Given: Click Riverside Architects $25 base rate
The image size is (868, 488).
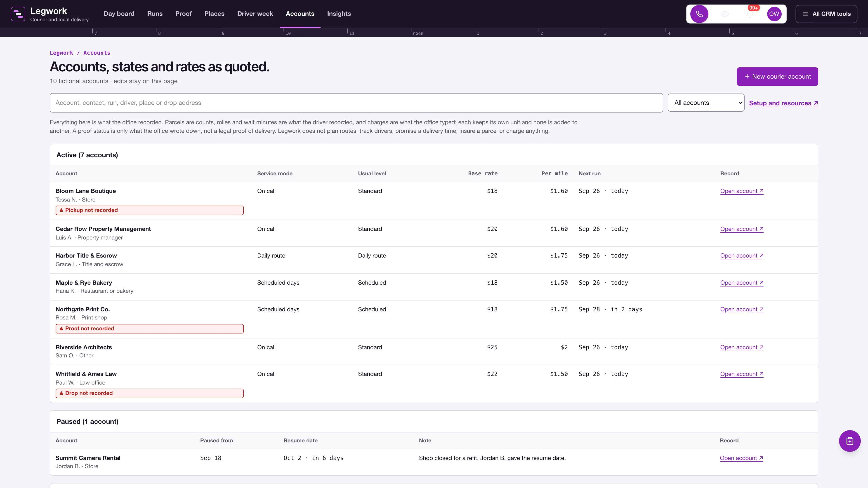Looking at the screenshot, I should pyautogui.click(x=492, y=347).
